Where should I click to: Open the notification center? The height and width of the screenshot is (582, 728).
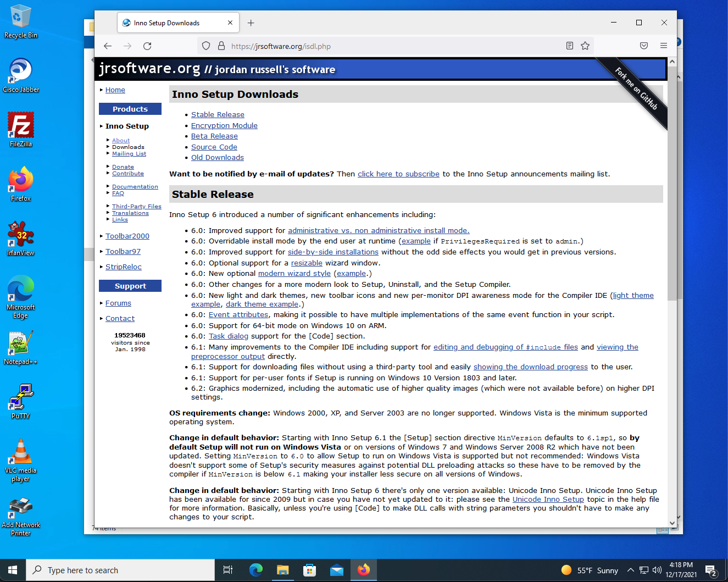pyautogui.click(x=711, y=570)
